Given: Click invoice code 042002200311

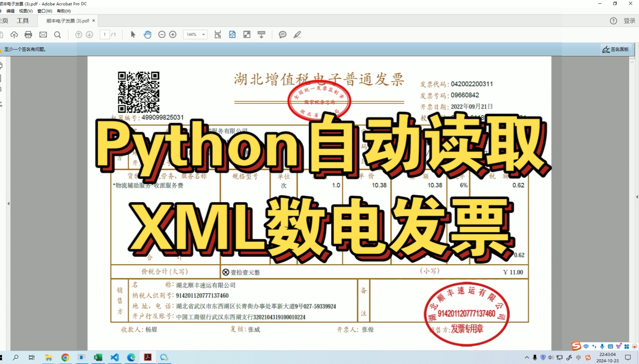Looking at the screenshot, I should tap(472, 84).
